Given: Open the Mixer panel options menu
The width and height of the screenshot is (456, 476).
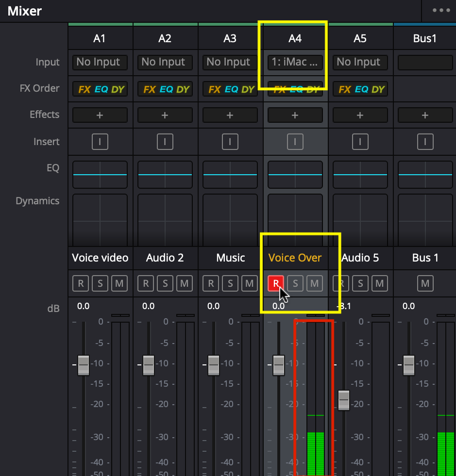Looking at the screenshot, I should point(441,10).
